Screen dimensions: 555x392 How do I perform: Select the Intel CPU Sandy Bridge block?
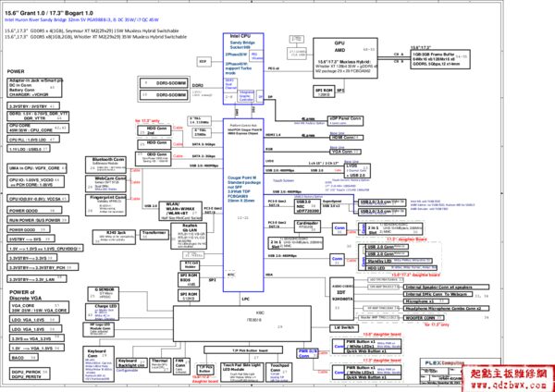(x=243, y=68)
